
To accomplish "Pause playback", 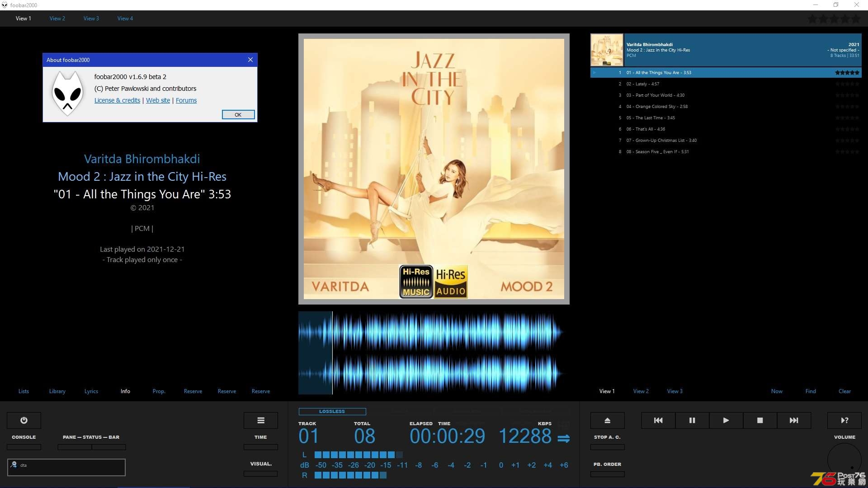I will point(692,420).
